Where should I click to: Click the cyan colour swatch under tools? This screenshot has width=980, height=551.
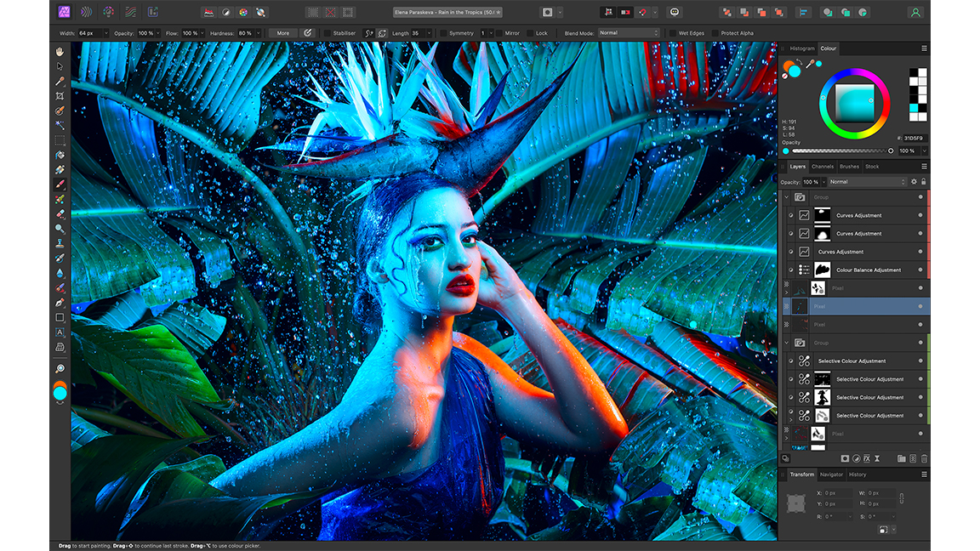click(60, 393)
